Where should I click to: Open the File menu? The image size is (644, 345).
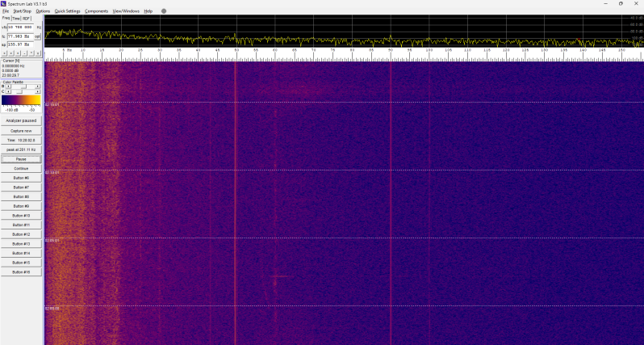click(x=6, y=11)
